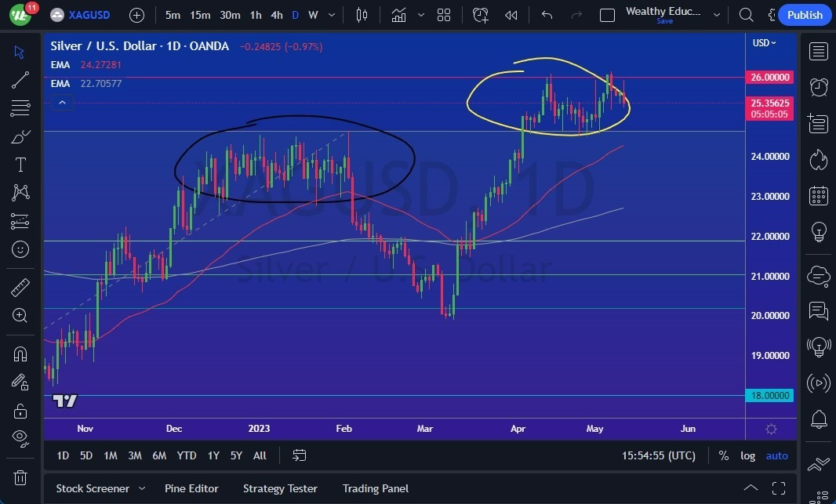Open the Fibonacci retracement tools

pyautogui.click(x=20, y=108)
